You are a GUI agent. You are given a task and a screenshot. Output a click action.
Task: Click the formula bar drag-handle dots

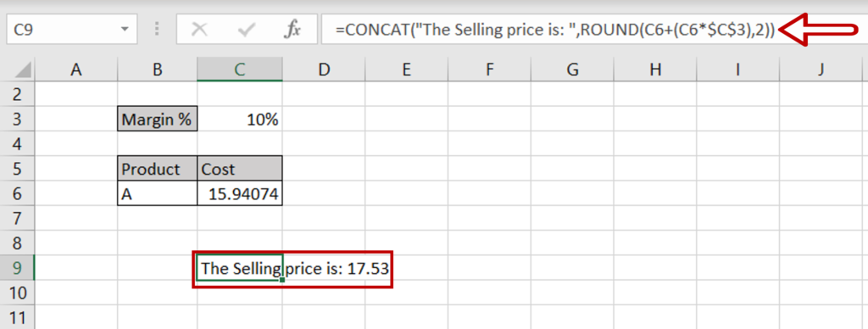tap(157, 30)
